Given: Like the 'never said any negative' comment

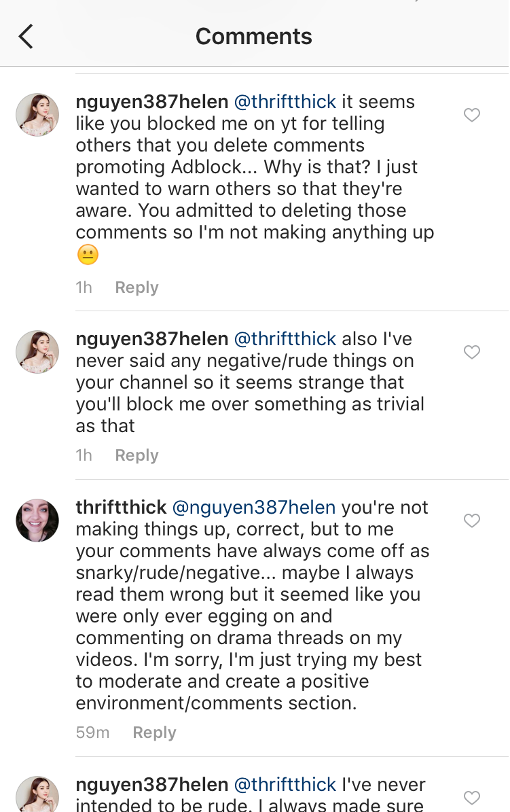Looking at the screenshot, I should (472, 352).
